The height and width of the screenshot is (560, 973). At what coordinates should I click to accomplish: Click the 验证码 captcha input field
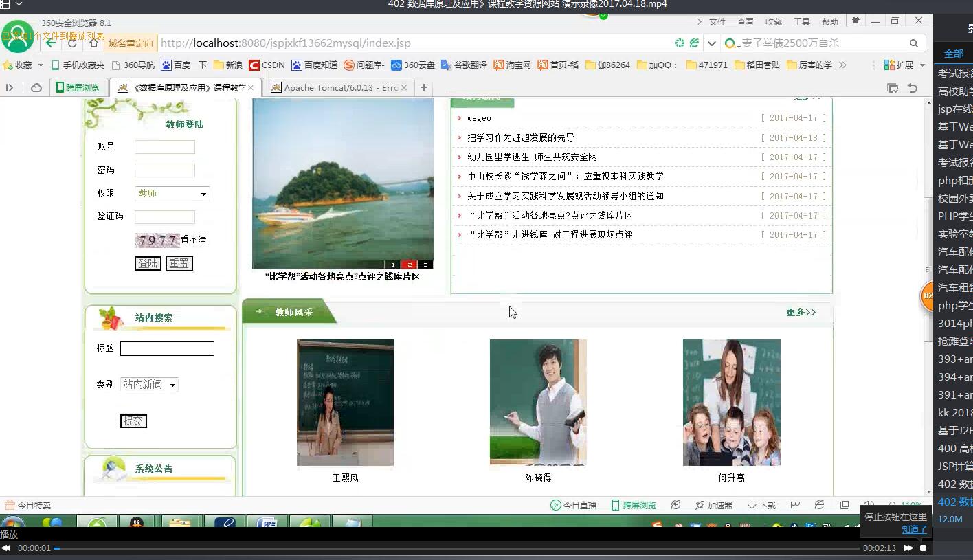[x=165, y=217]
